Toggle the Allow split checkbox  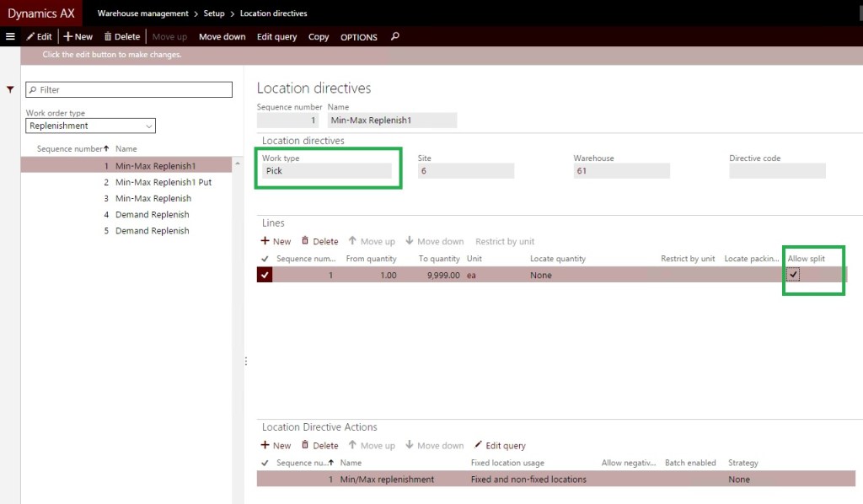(793, 275)
